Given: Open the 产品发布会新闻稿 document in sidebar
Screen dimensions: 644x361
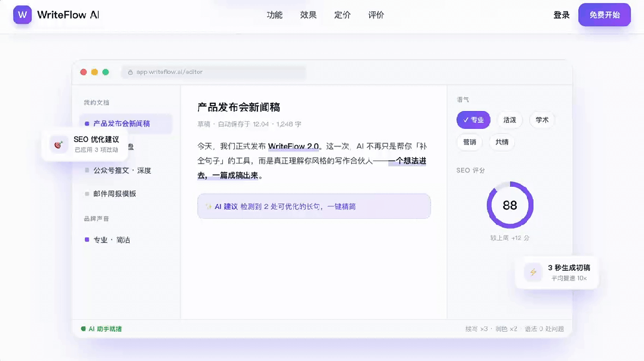Looking at the screenshot, I should (125, 124).
